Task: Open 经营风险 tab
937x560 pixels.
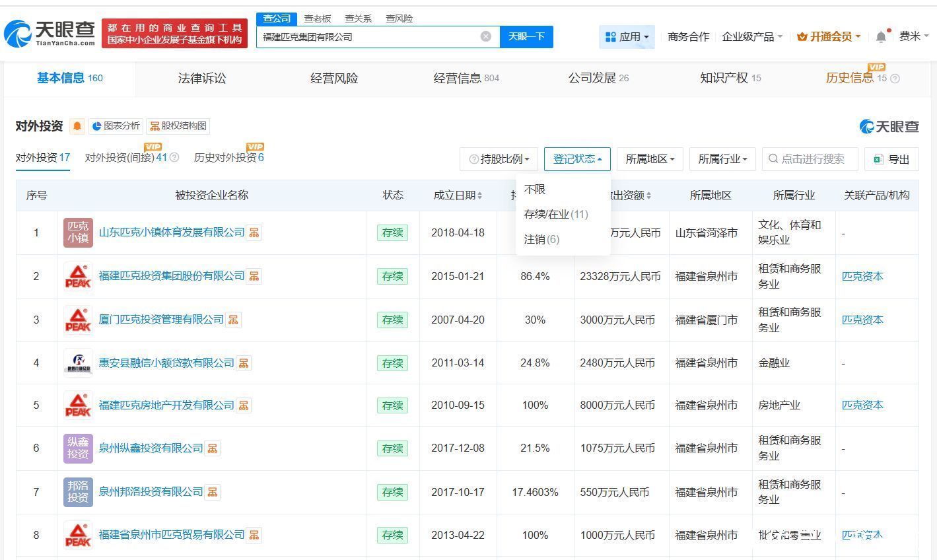Action: tap(334, 79)
